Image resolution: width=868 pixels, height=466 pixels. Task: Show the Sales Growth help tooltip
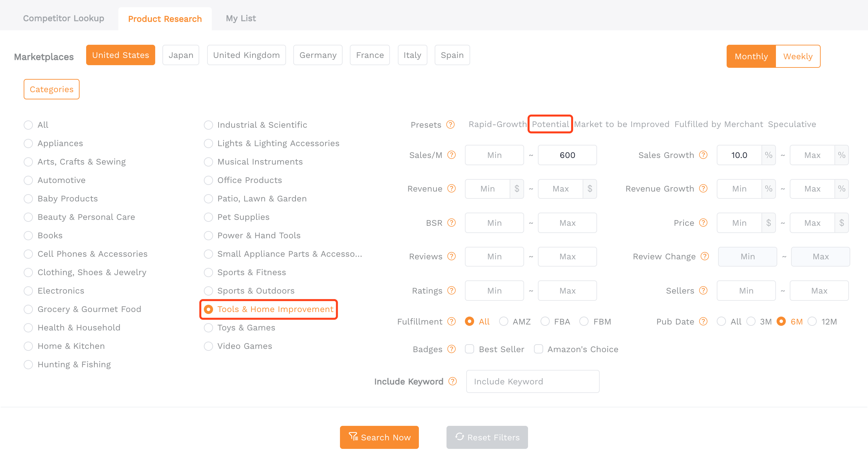703,155
